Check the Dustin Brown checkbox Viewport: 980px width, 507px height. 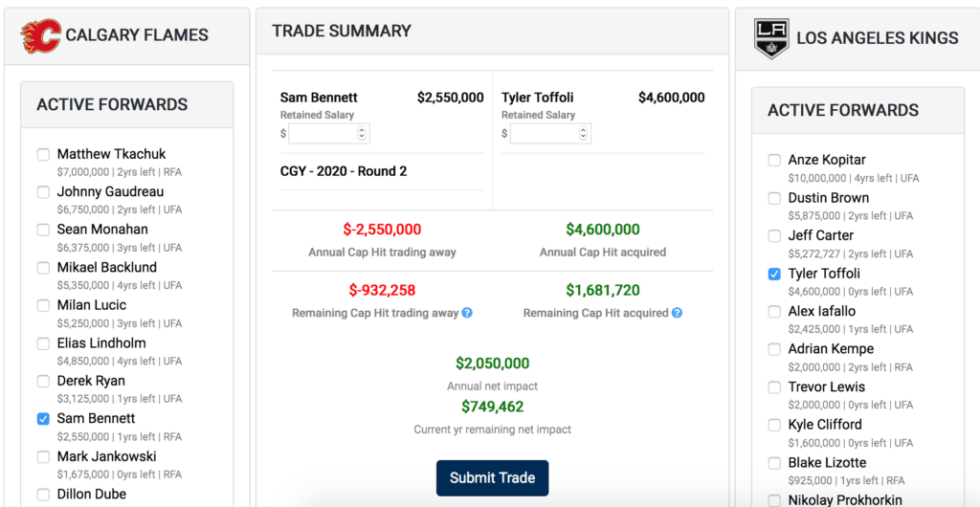point(774,198)
